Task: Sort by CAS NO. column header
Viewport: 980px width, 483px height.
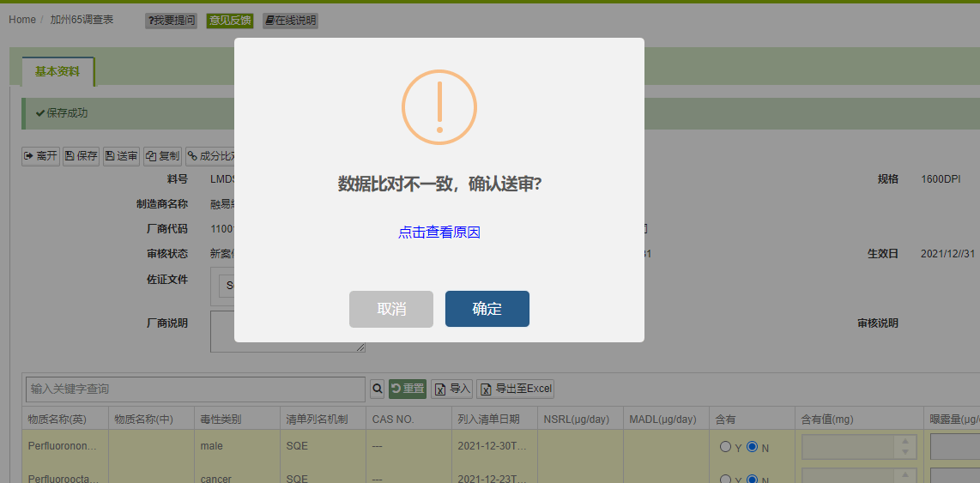Action: point(408,420)
